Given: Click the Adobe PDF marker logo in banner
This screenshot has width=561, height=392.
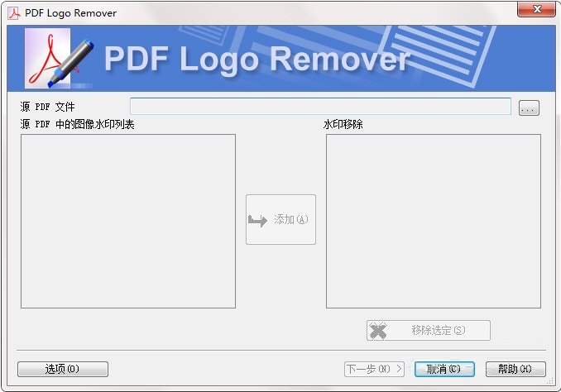Looking at the screenshot, I should coord(59,58).
